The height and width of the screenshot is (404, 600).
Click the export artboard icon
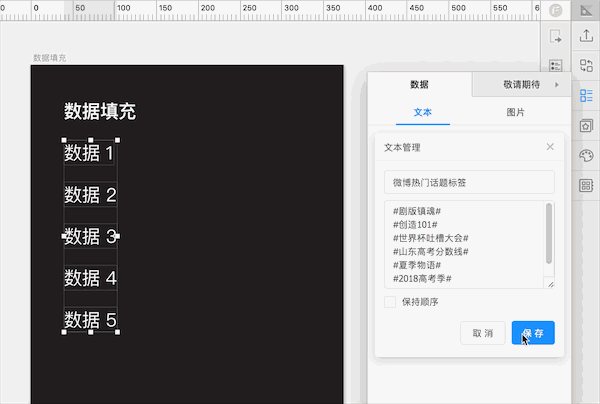click(x=556, y=38)
